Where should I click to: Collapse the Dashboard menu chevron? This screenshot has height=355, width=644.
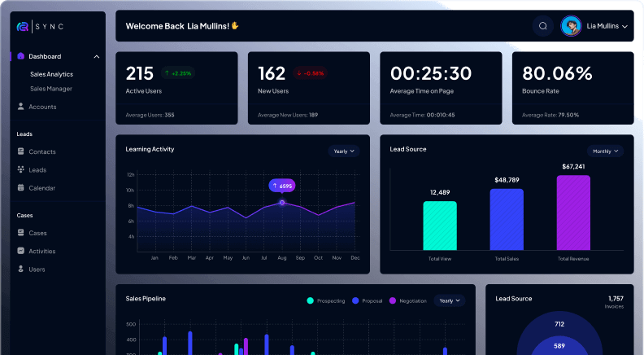[97, 56]
